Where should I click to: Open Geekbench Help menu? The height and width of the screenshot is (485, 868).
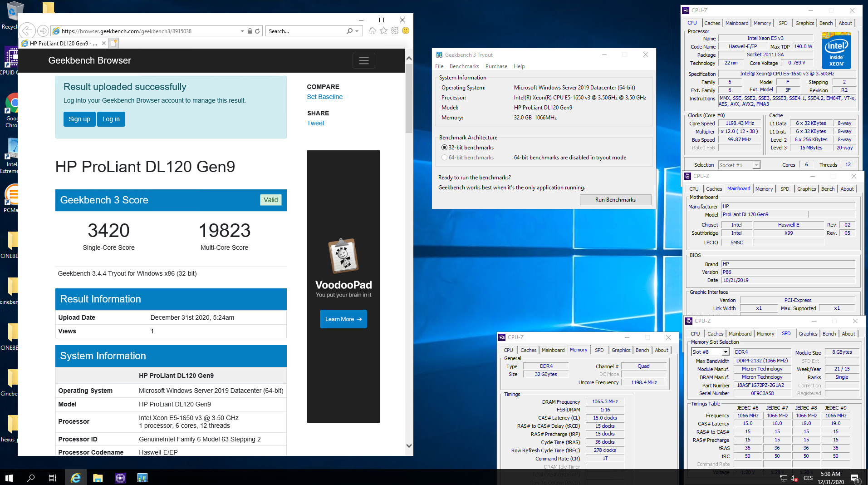[519, 66]
